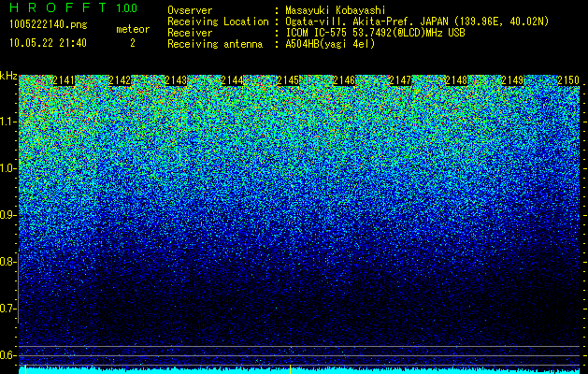Click the 0.6 kHz axis label
This screenshot has height=374, width=588.
point(7,355)
